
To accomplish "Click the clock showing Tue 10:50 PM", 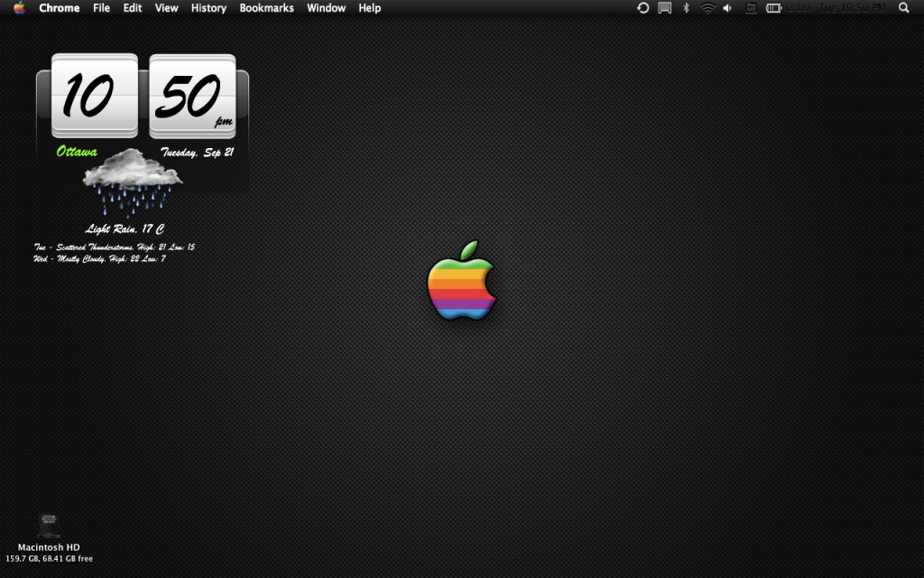I will tap(851, 8).
